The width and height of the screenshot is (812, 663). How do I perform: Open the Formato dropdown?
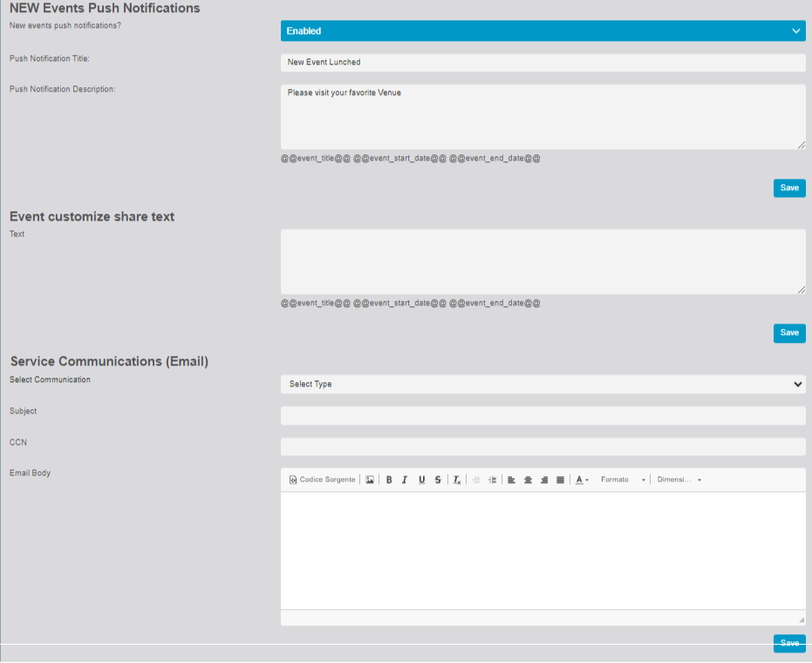[x=623, y=480]
